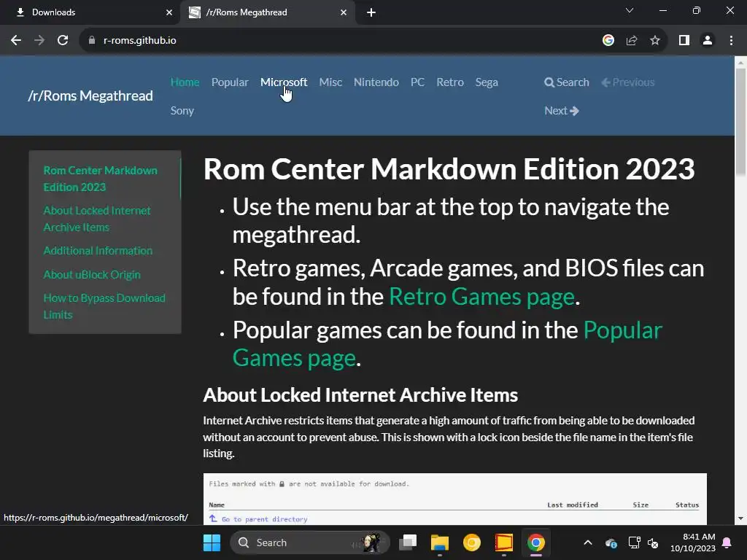The width and height of the screenshot is (747, 560).
Task: Open About uBlock Origin sidebar link
Action: pyautogui.click(x=92, y=274)
